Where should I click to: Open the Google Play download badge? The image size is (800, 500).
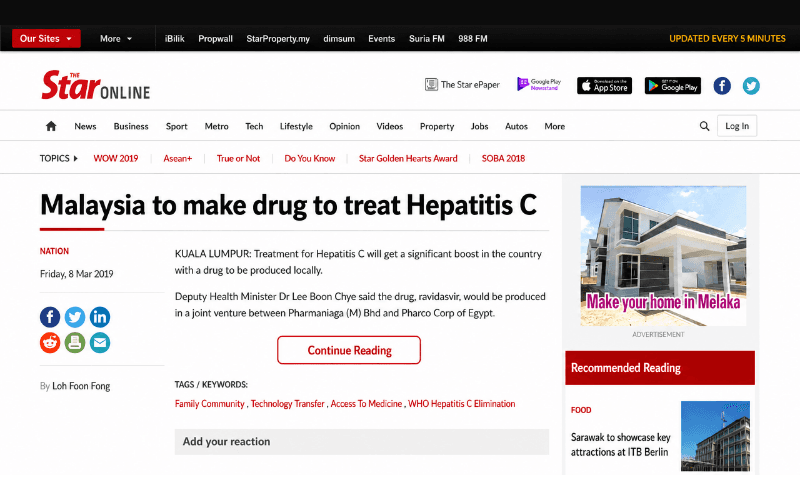pyautogui.click(x=672, y=86)
